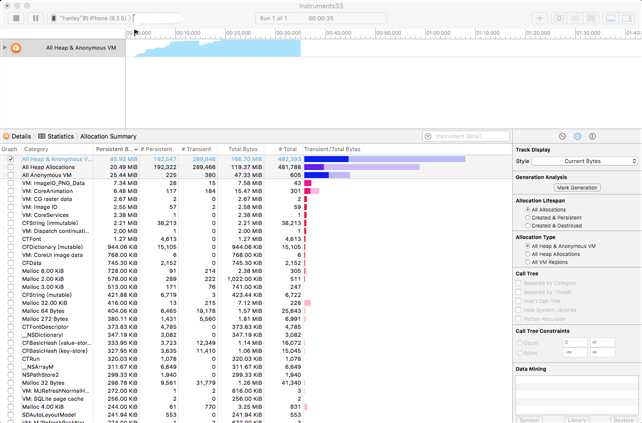
Task: Select the CFString (immutable) category row
Action: pos(256,223)
